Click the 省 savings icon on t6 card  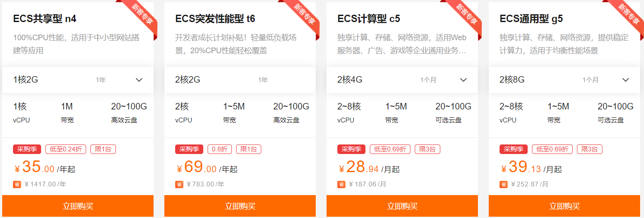coord(179,184)
